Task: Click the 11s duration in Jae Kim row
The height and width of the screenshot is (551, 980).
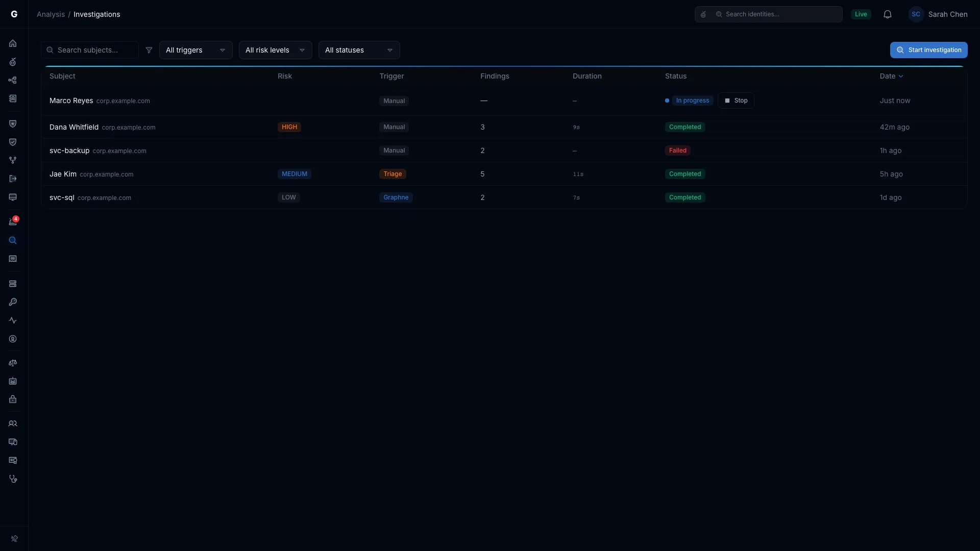Action: 578,174
